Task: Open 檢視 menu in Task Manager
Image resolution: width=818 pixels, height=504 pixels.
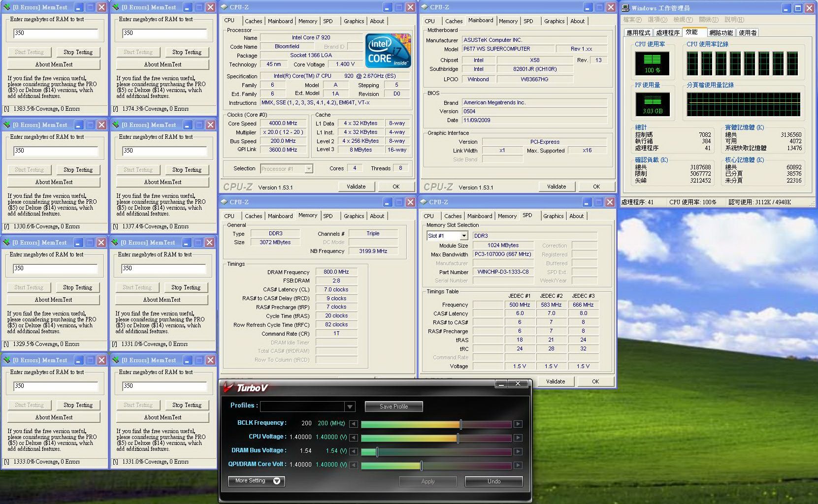Action: tap(683, 20)
